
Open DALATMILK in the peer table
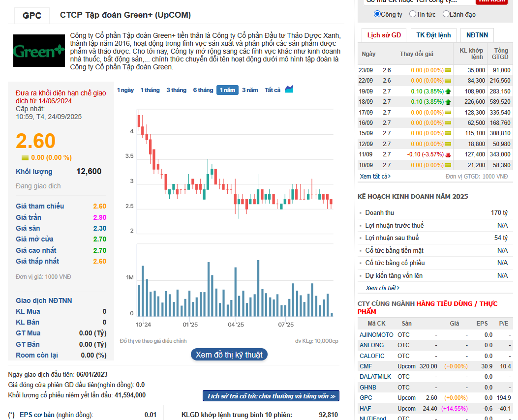(x=375, y=376)
